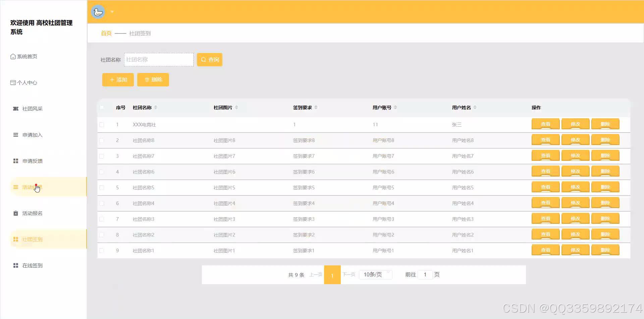The height and width of the screenshot is (319, 644).
Task: Select 活动报名 menu item
Action: (x=32, y=213)
